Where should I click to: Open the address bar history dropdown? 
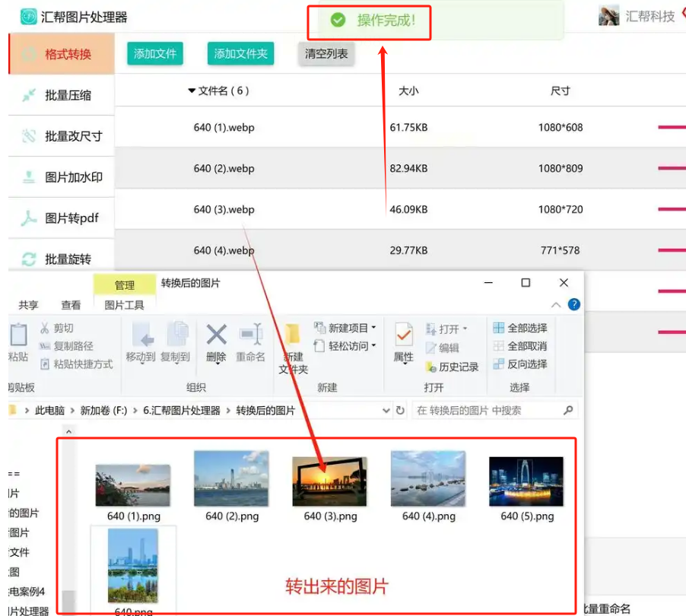[386, 411]
